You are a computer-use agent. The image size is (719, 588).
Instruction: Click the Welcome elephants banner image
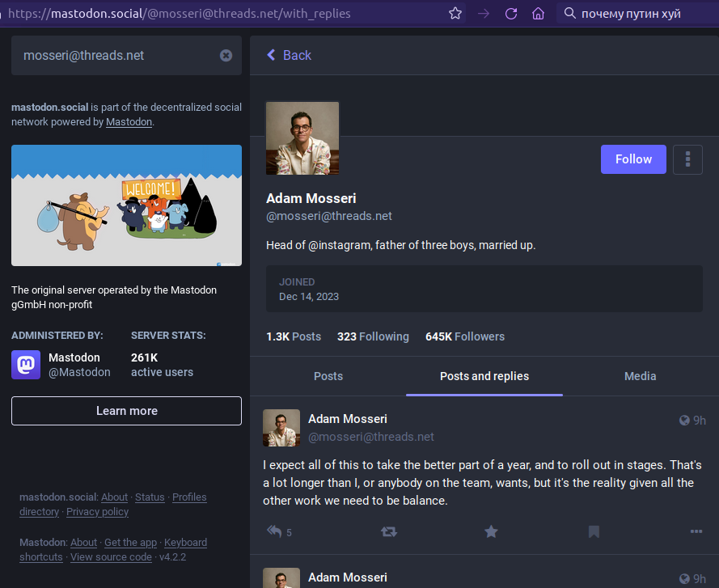(x=126, y=205)
